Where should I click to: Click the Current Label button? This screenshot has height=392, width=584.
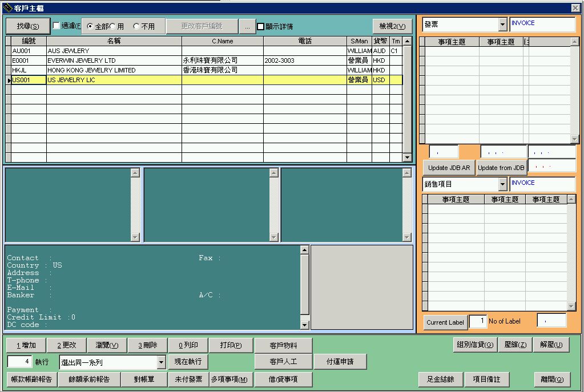[x=445, y=322]
